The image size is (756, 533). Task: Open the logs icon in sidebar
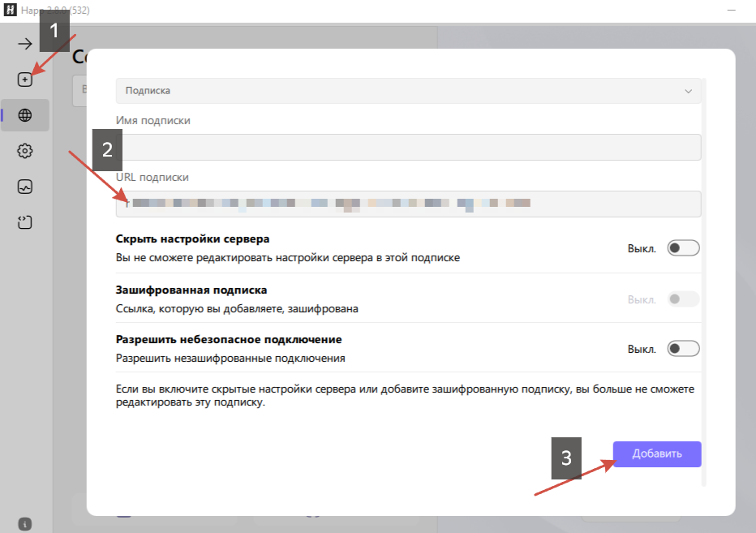point(25,222)
